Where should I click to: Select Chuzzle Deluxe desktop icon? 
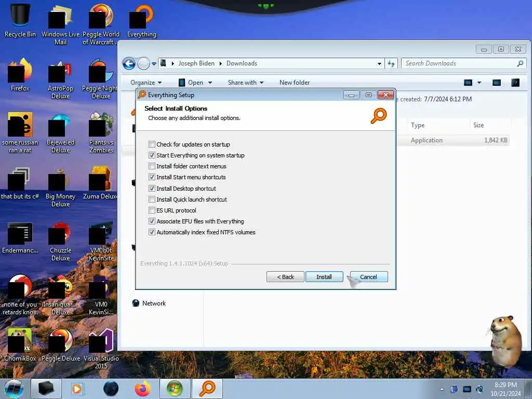click(60, 241)
